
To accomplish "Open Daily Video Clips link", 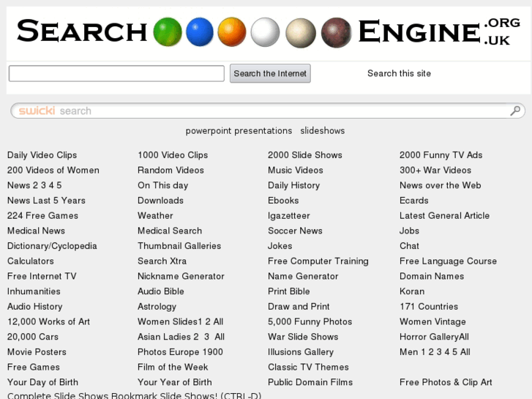I will point(42,155).
